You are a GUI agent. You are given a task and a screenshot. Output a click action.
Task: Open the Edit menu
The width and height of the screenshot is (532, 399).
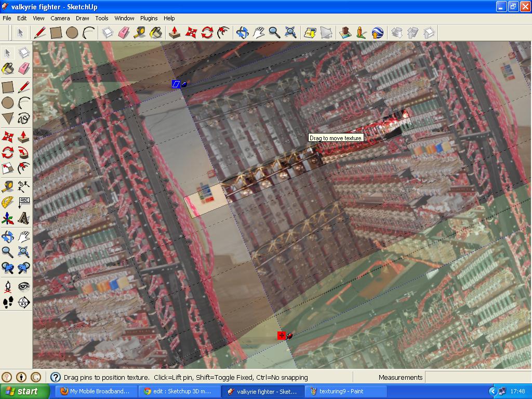point(22,18)
